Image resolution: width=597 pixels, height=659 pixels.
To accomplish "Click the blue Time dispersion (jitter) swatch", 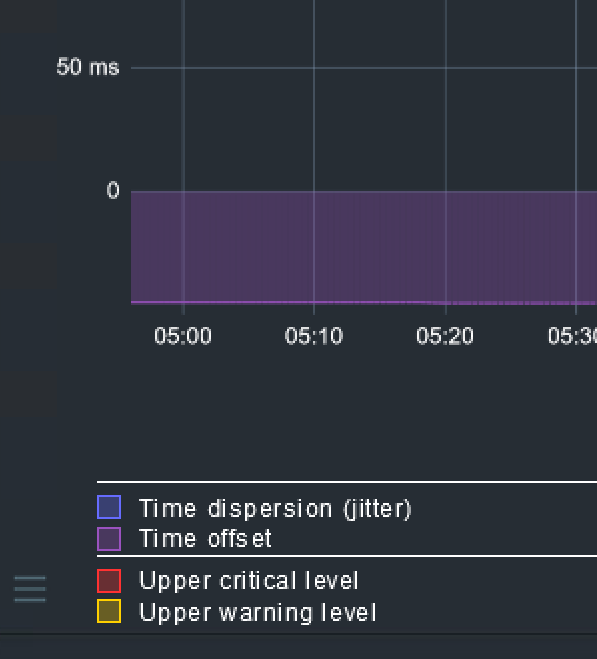I will 109,507.
